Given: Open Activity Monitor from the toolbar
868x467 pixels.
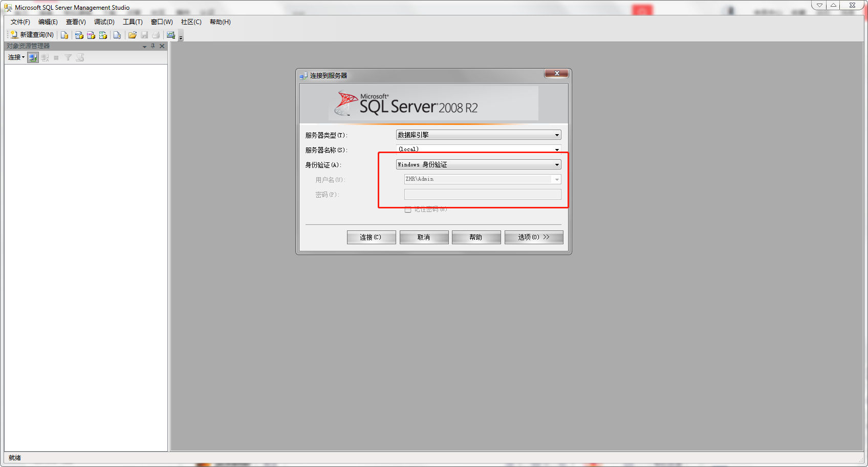Looking at the screenshot, I should pos(170,35).
